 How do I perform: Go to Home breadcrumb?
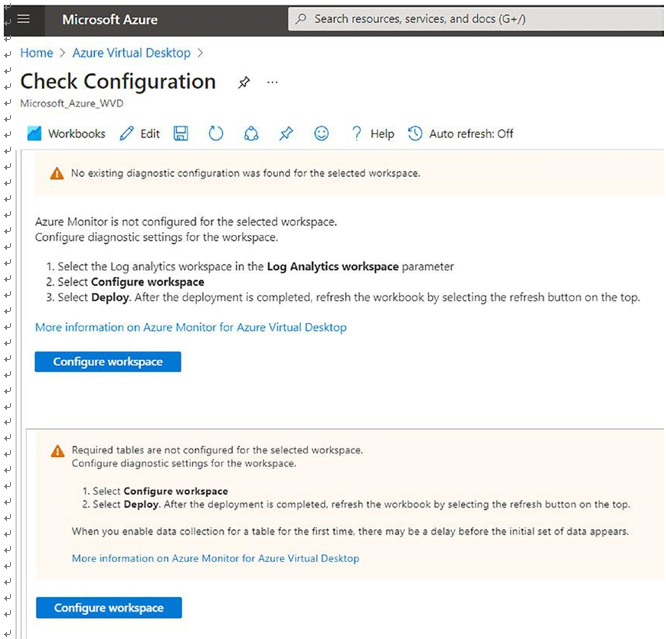point(37,53)
